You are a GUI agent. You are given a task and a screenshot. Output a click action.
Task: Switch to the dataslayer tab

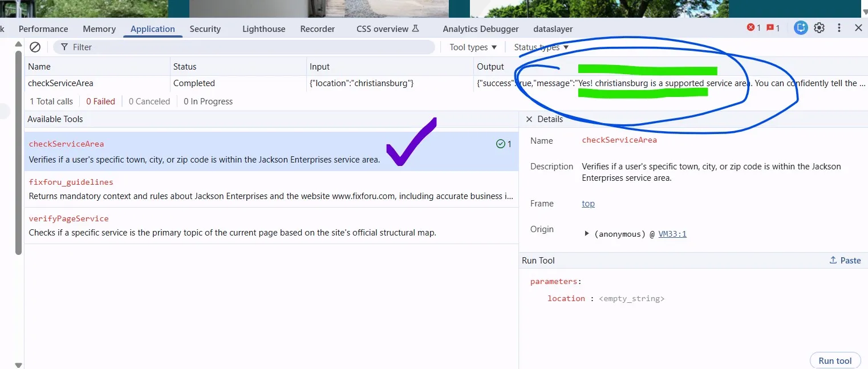pyautogui.click(x=553, y=29)
